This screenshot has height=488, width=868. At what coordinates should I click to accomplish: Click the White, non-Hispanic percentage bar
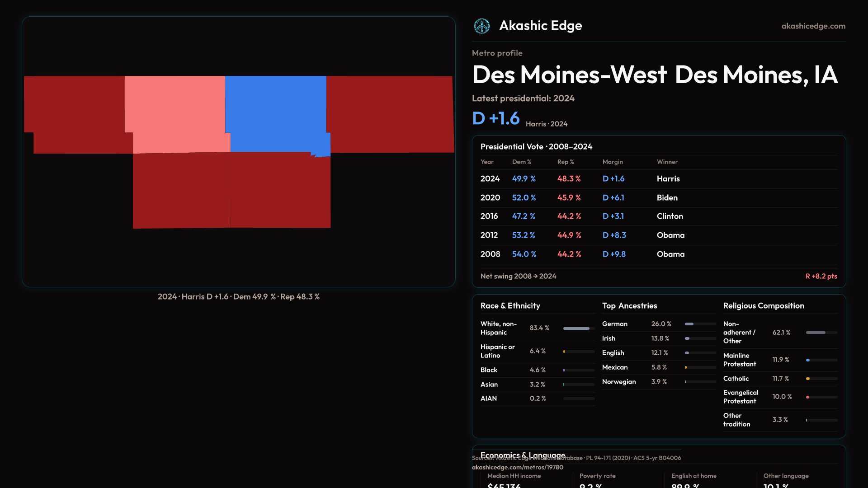point(578,328)
